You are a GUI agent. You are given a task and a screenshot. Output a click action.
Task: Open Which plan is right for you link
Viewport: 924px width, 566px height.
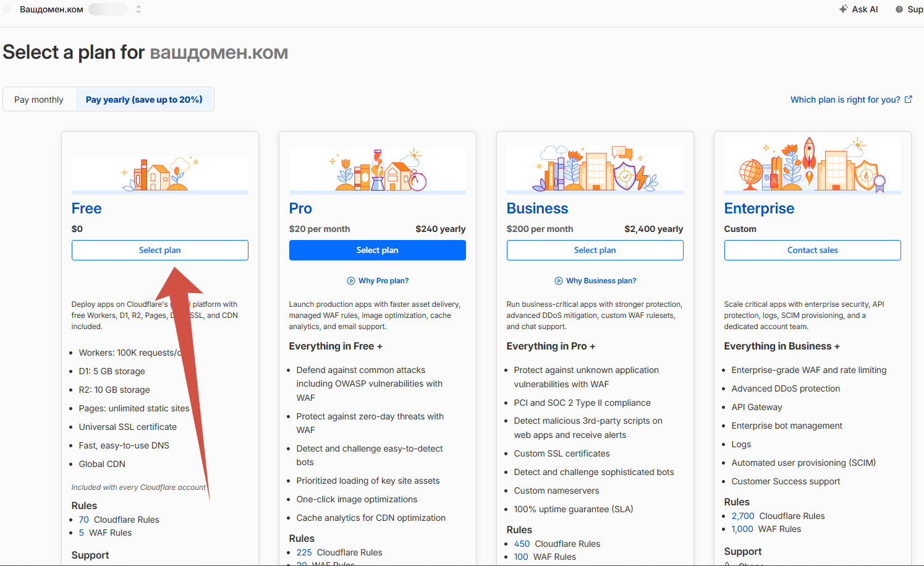point(846,100)
